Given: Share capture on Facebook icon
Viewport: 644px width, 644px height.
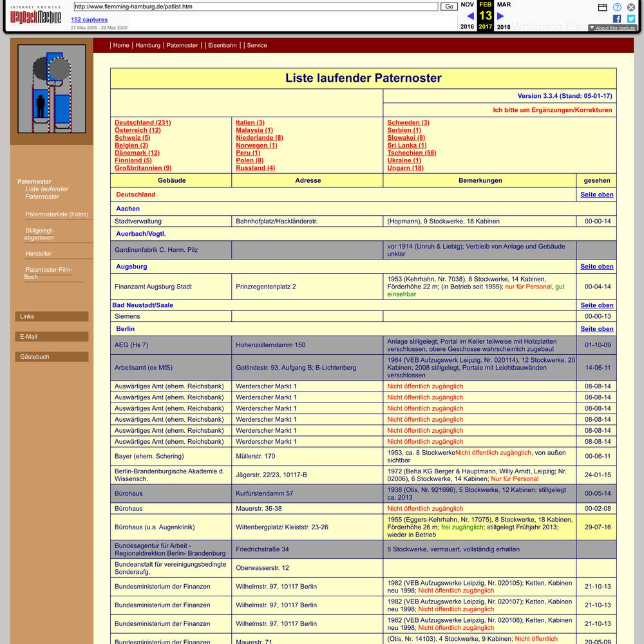Looking at the screenshot, I should coord(617,19).
